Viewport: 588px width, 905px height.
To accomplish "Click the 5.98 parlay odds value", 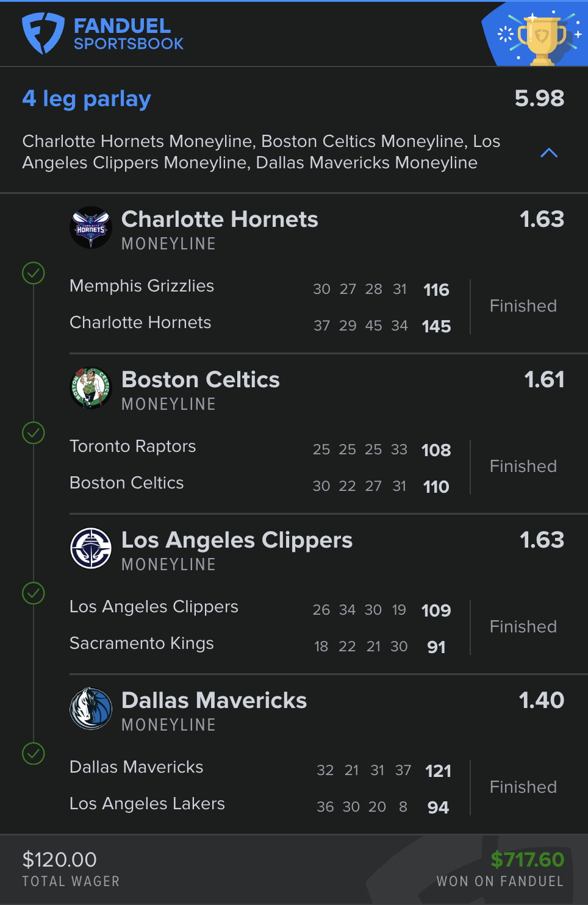I will 539,98.
